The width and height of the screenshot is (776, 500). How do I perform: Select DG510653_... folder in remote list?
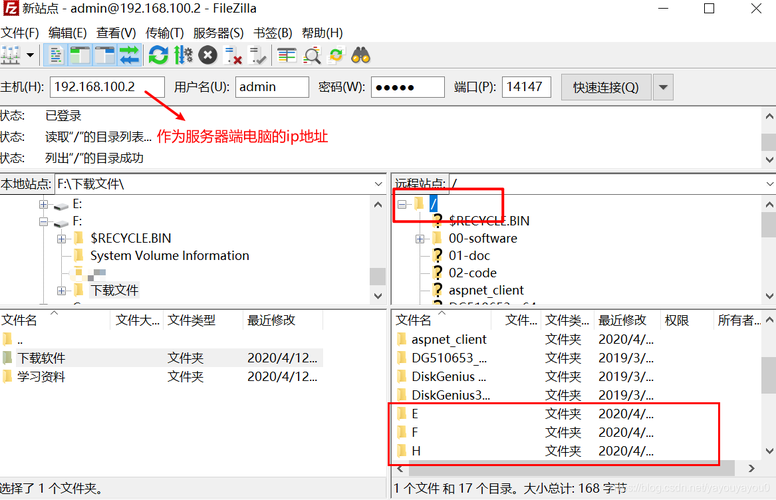(577, 358)
